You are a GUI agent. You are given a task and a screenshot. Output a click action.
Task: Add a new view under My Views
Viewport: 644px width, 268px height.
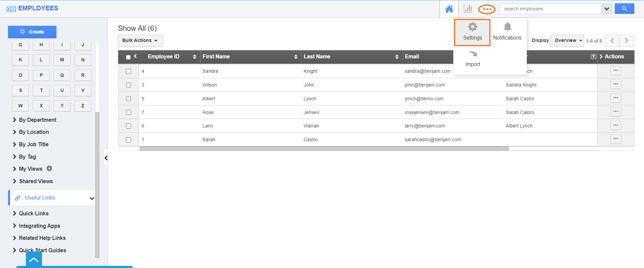pyautogui.click(x=49, y=168)
